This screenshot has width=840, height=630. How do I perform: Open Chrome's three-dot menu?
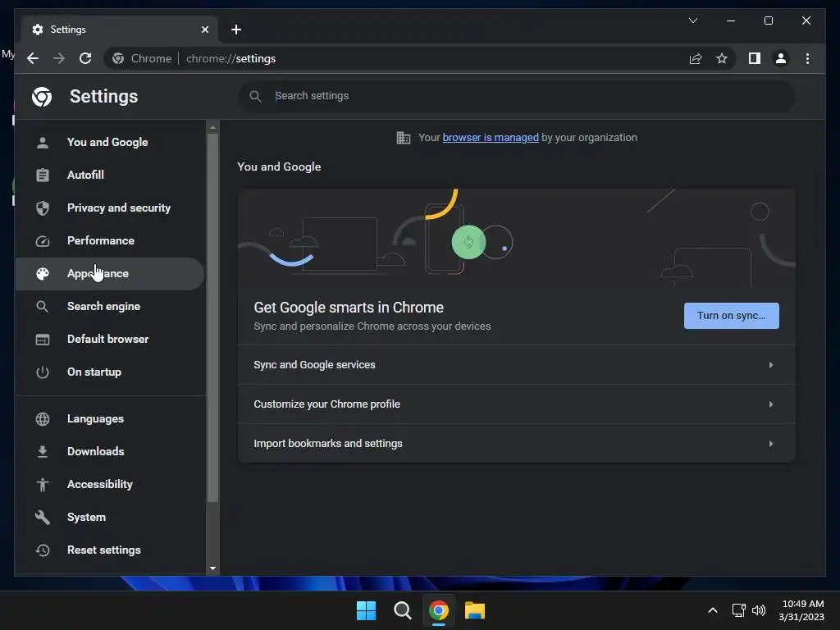pos(807,58)
